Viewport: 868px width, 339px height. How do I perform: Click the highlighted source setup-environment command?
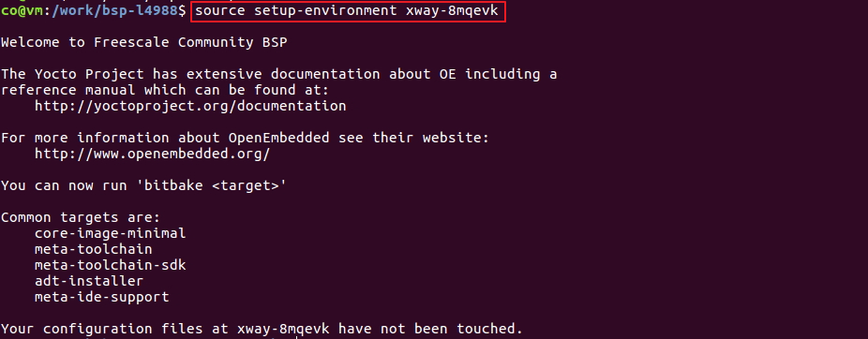click(x=348, y=11)
